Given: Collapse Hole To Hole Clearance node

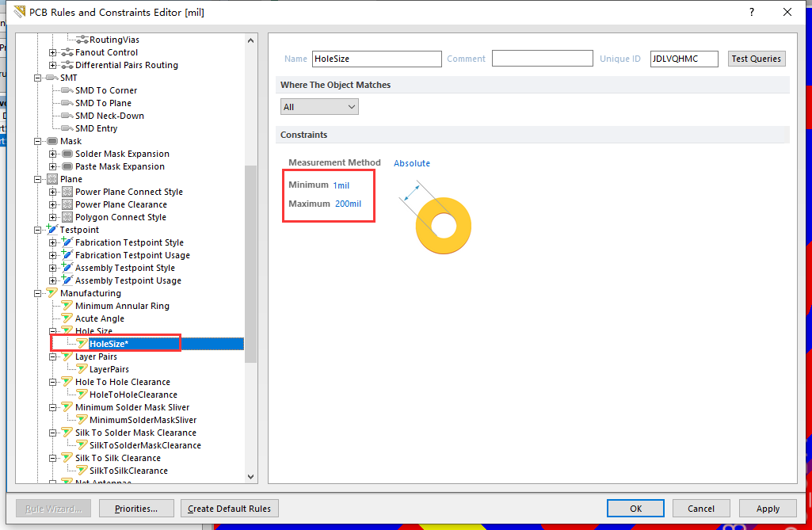Looking at the screenshot, I should (53, 382).
